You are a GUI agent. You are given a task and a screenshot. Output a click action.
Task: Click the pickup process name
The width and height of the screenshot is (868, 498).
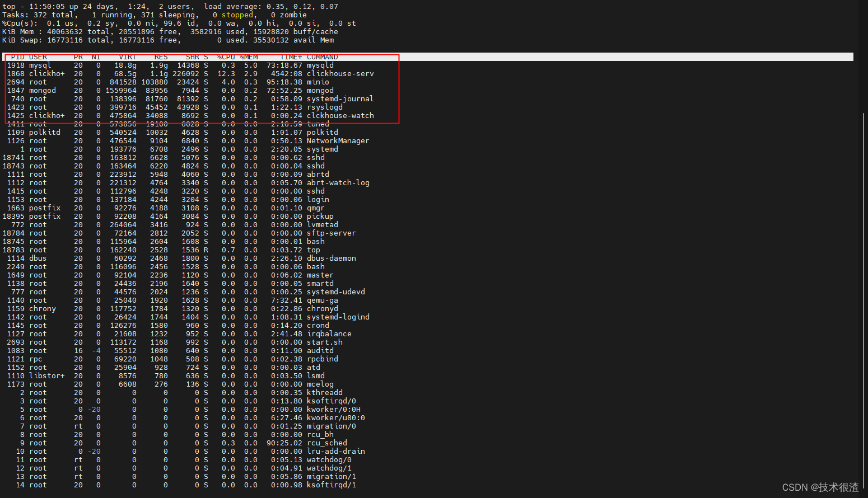tap(320, 217)
